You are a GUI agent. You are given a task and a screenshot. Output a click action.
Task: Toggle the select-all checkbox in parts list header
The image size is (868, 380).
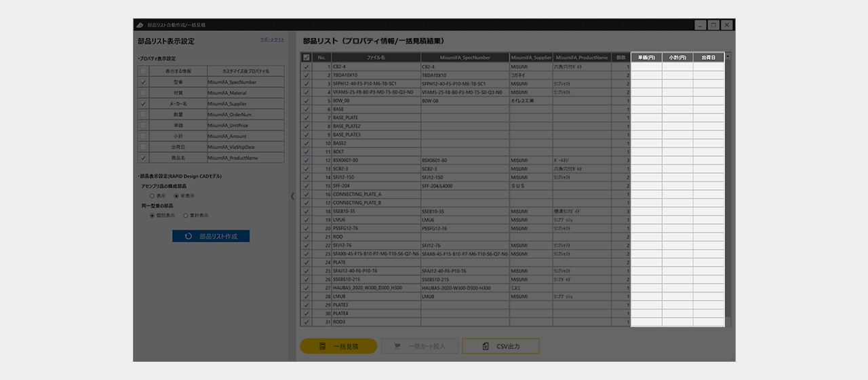[x=307, y=58]
